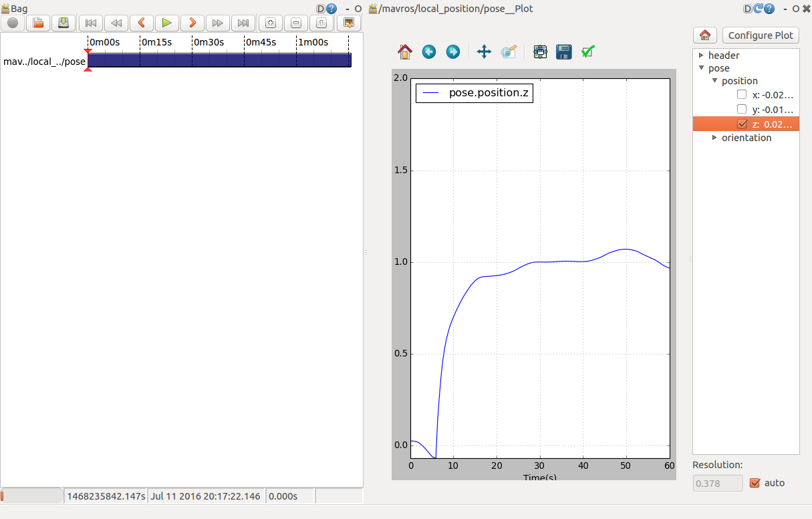This screenshot has height=519, width=812.
Task: Open a bag file with folder icon
Action: [x=38, y=23]
